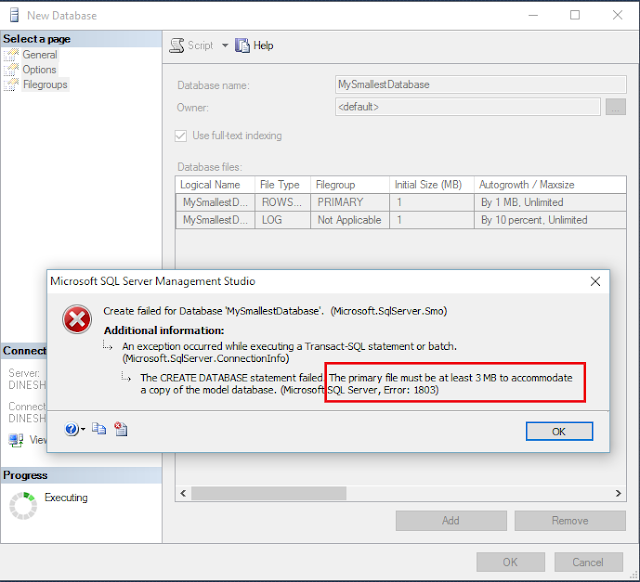
Task: Show technical details clipboard icon in dialog
Action: [x=121, y=429]
